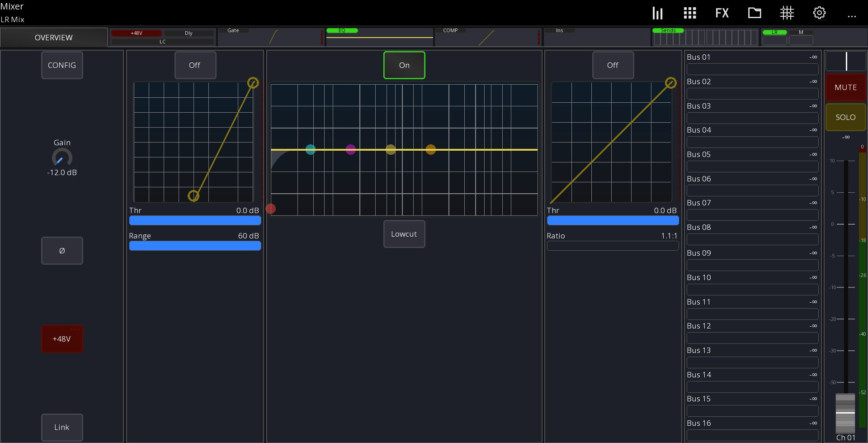Viewport: 868px width, 443px height.
Task: Open the scenes folder icon
Action: click(x=755, y=13)
